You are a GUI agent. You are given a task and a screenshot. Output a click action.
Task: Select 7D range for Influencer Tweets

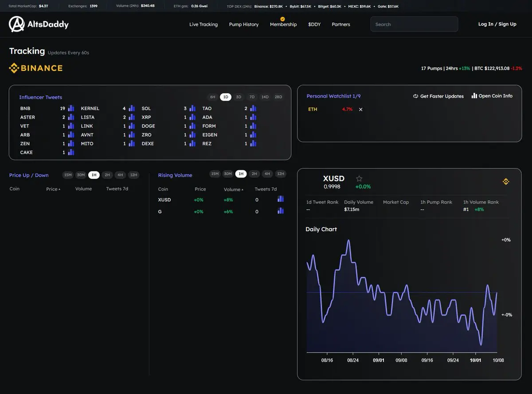pyautogui.click(x=252, y=97)
